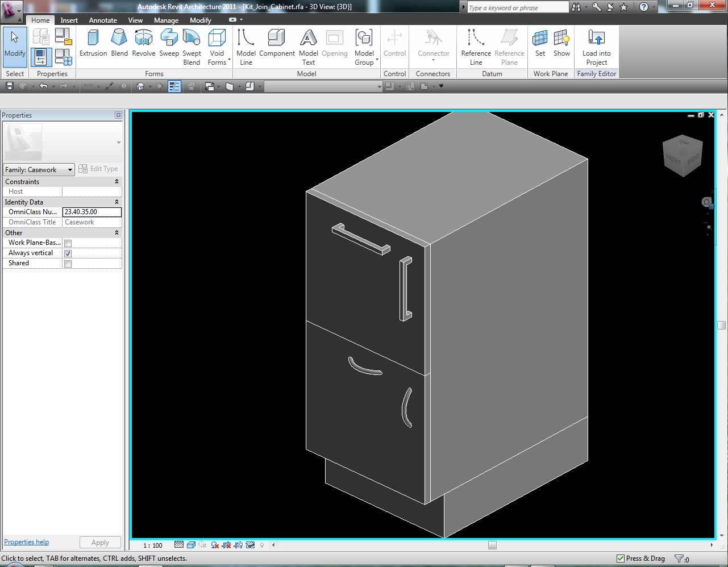Activate the Revolve tool
Screen dimensions: 728x567
[144, 44]
